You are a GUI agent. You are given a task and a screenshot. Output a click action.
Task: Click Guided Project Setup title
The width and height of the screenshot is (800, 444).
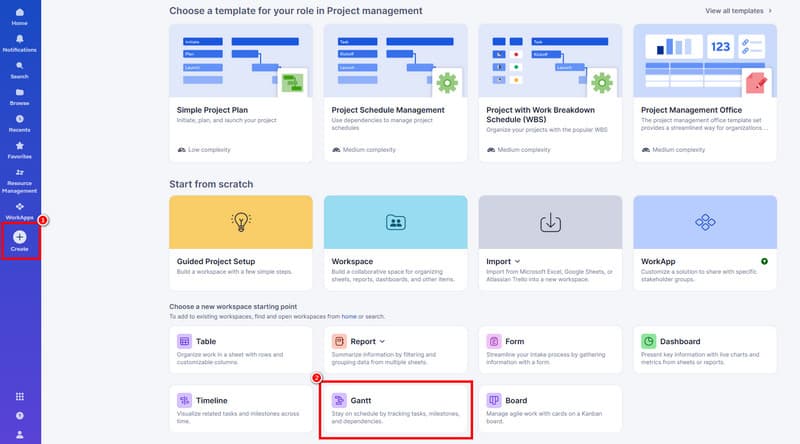[x=216, y=261]
